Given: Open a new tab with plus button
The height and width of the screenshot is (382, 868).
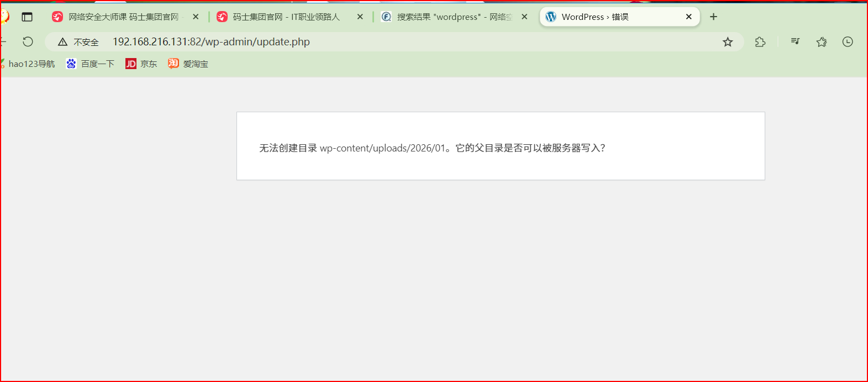Looking at the screenshot, I should pos(713,17).
